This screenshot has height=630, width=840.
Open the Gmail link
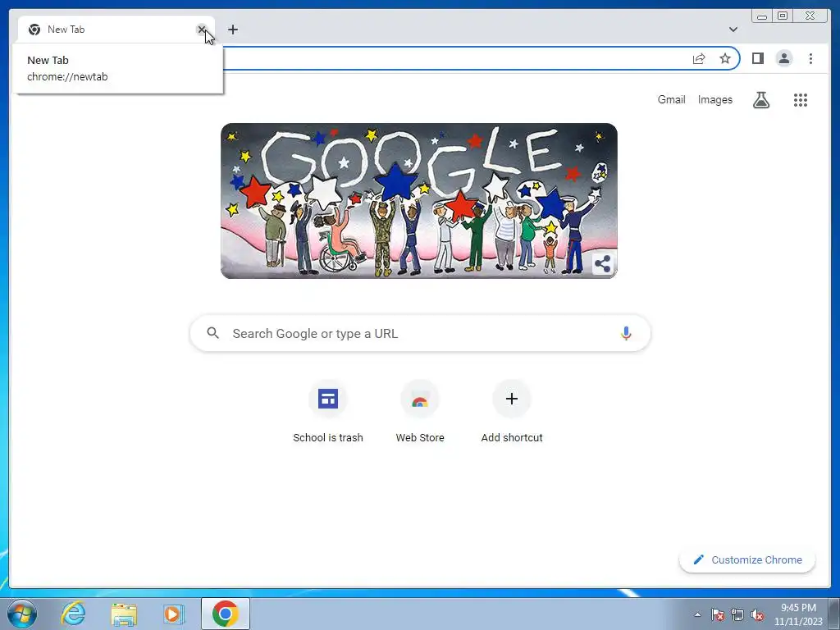671,99
